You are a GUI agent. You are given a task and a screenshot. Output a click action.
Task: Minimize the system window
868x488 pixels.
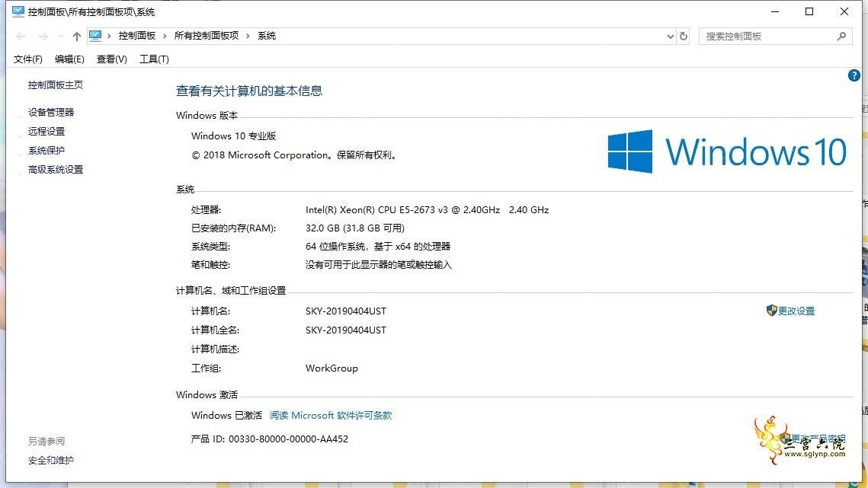(775, 11)
